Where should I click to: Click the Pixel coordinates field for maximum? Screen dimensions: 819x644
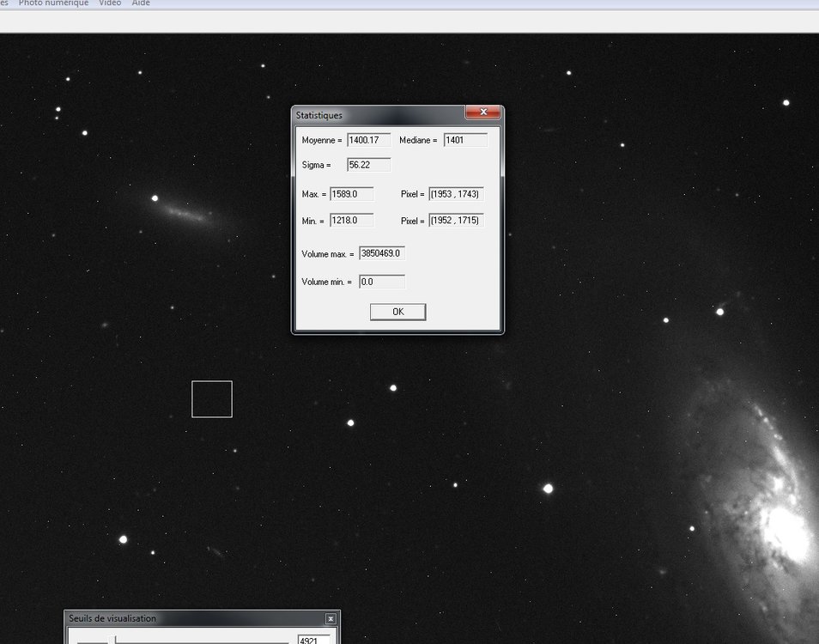[x=456, y=194]
